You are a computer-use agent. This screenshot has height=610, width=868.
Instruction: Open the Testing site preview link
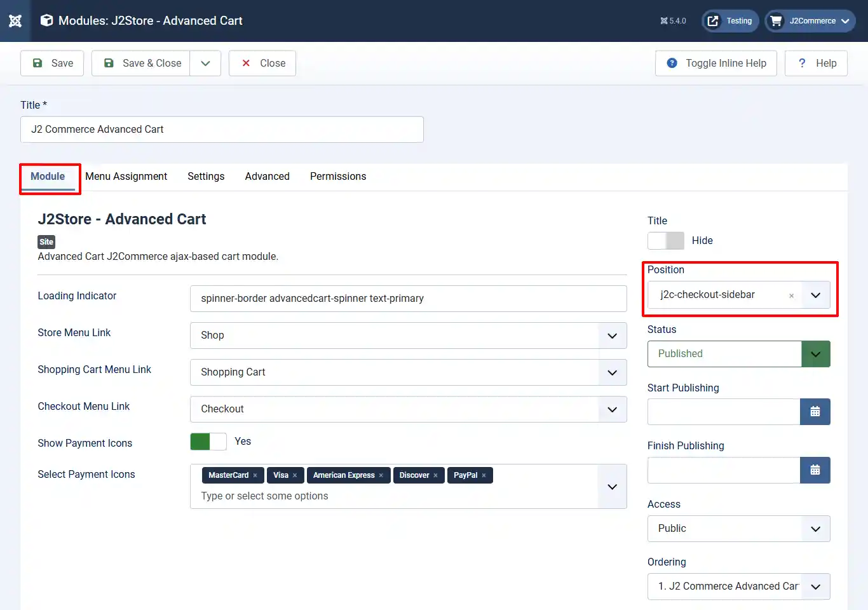(x=731, y=21)
